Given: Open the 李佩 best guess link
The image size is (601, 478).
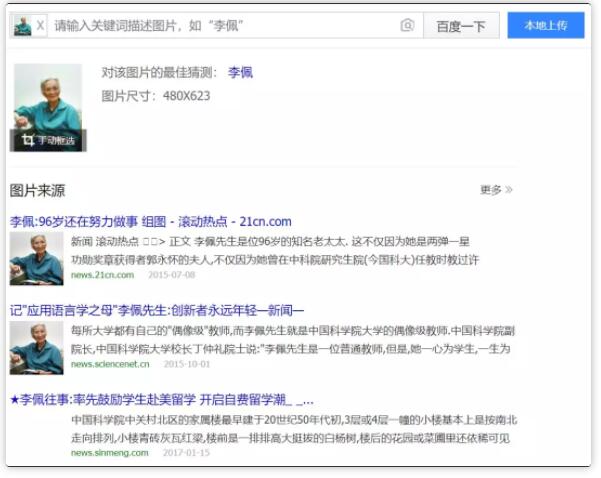Looking at the screenshot, I should click(x=240, y=72).
